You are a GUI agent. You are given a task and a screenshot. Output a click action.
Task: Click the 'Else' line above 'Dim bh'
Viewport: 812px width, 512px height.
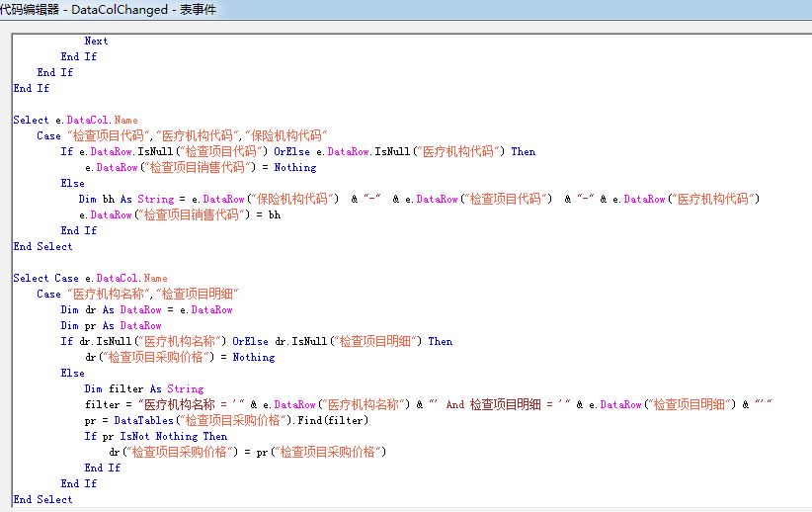(x=72, y=184)
